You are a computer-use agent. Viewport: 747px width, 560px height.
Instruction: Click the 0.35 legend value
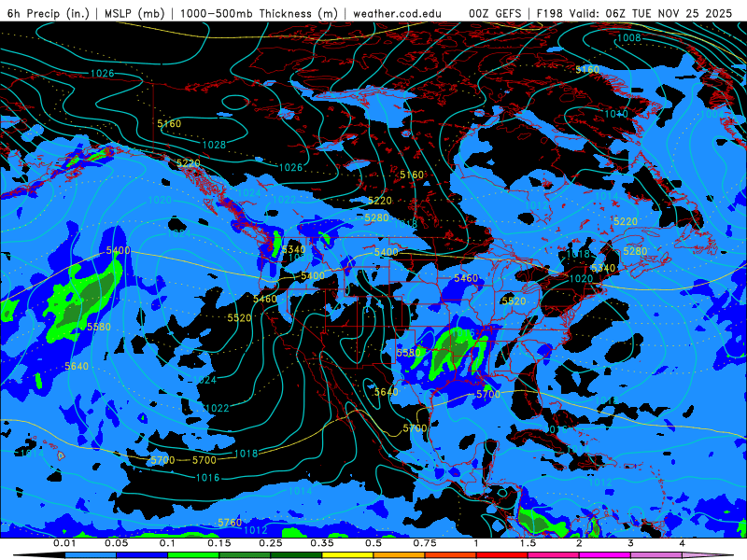[321, 543]
